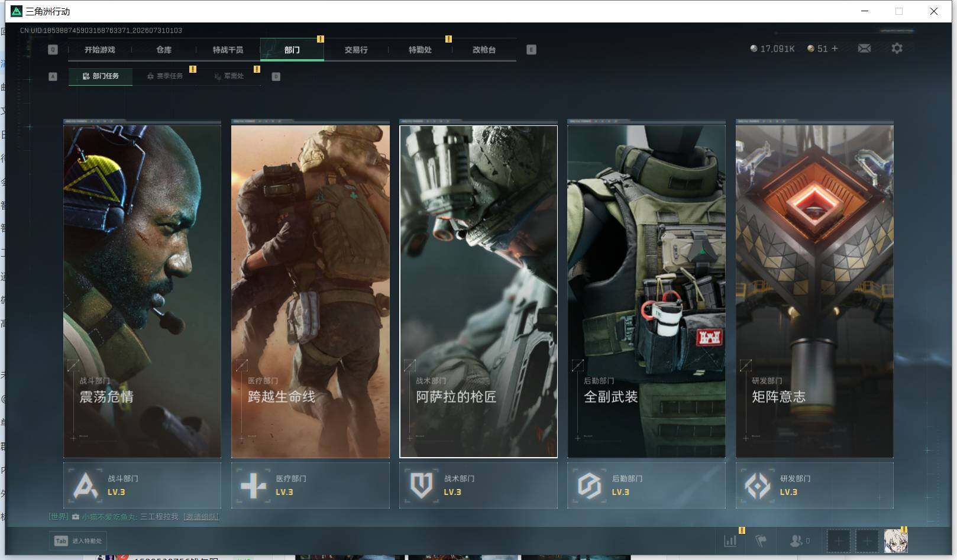
Task: Select the 部门 main tab
Action: (292, 50)
